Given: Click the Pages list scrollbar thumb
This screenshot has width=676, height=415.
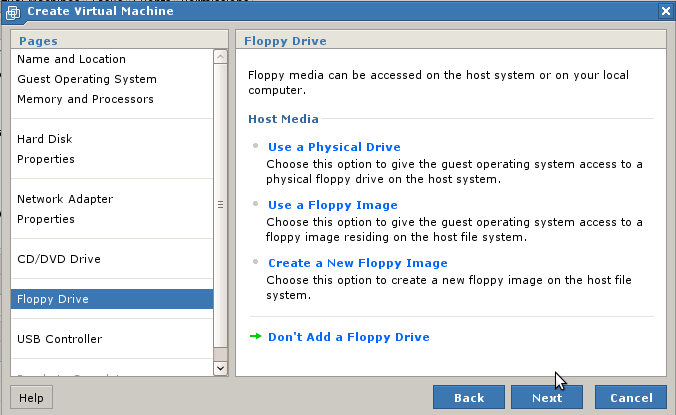Looking at the screenshot, I should tap(221, 205).
